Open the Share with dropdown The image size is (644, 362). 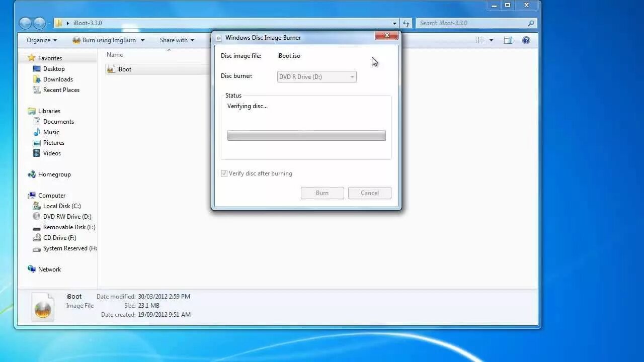177,40
